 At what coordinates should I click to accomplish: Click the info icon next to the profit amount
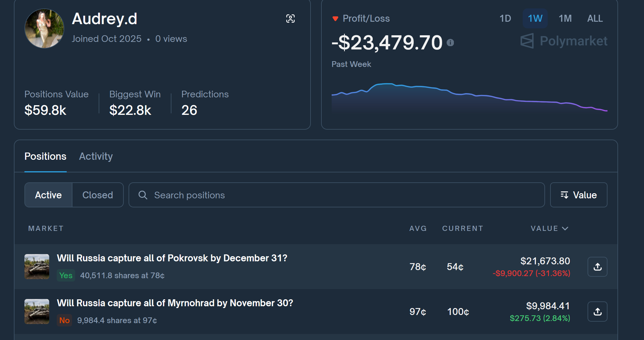click(450, 43)
